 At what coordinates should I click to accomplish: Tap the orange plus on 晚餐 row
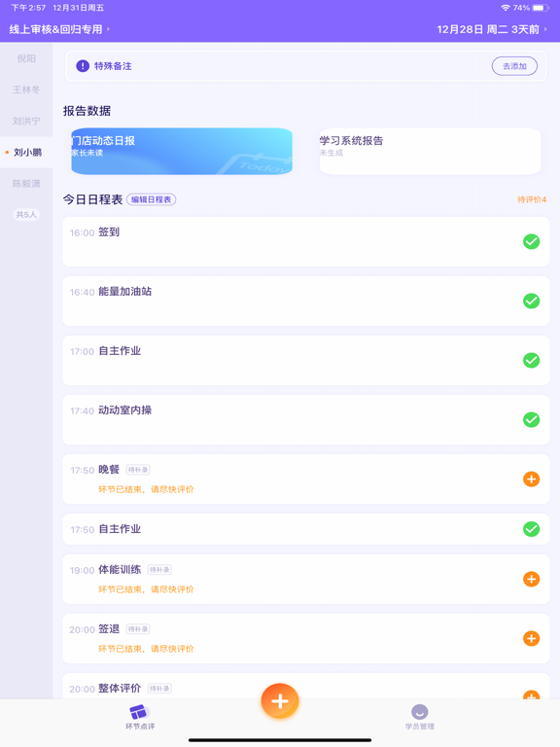pyautogui.click(x=531, y=479)
